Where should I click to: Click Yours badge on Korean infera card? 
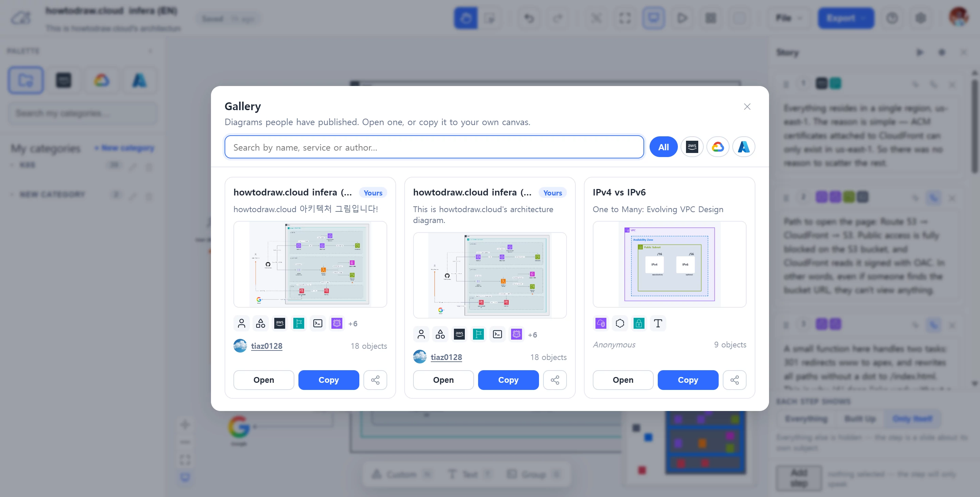pyautogui.click(x=373, y=193)
